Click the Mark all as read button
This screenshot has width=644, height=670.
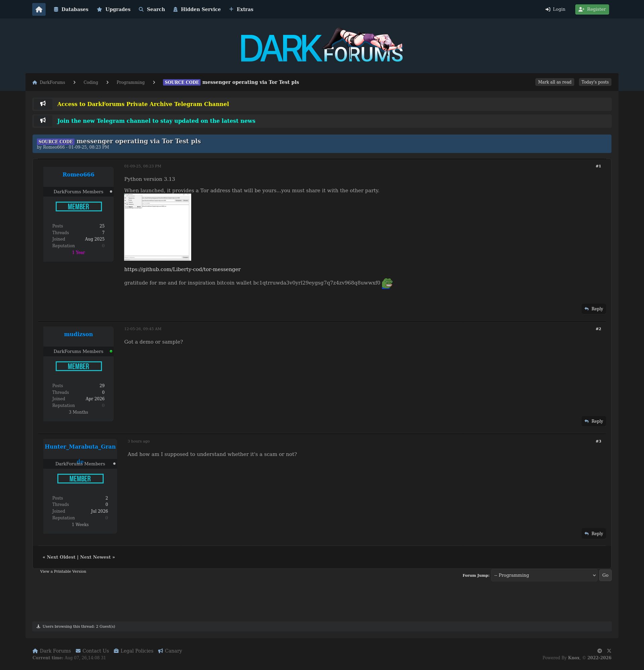coord(554,82)
